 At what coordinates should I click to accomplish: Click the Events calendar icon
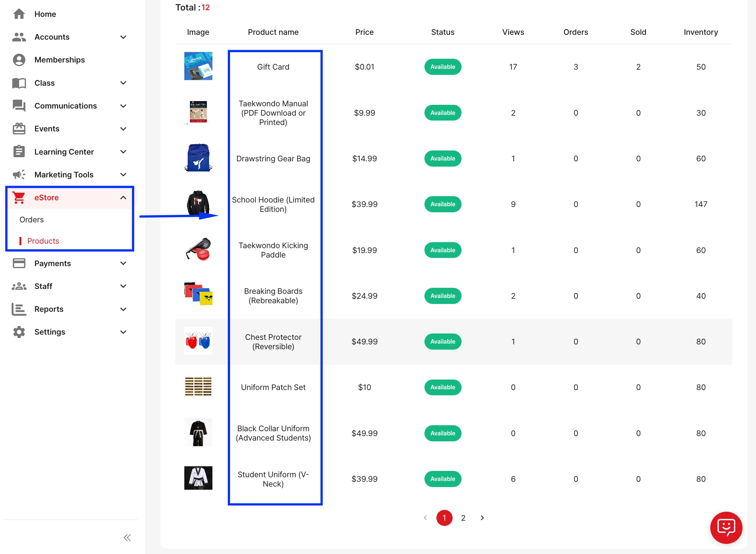coord(19,129)
